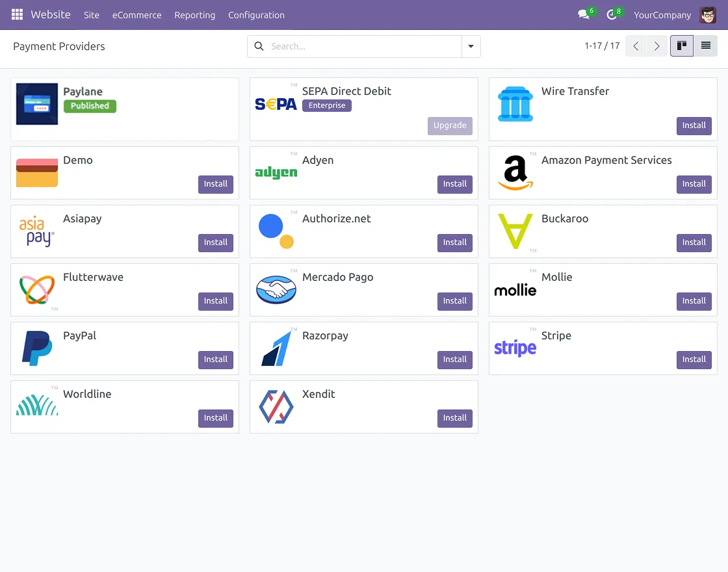Click the search magnifier icon

point(259,46)
